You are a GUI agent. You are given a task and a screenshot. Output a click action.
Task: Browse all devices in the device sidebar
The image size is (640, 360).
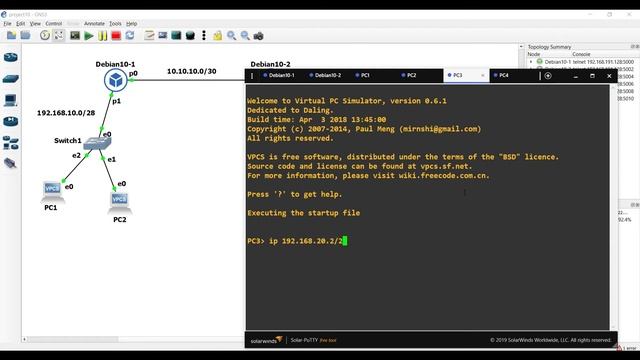(x=11, y=143)
